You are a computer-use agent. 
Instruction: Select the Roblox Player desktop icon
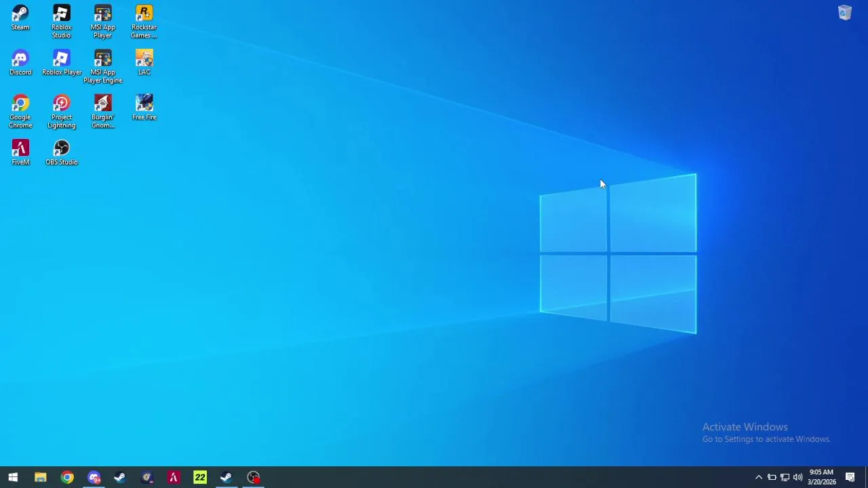click(x=61, y=63)
